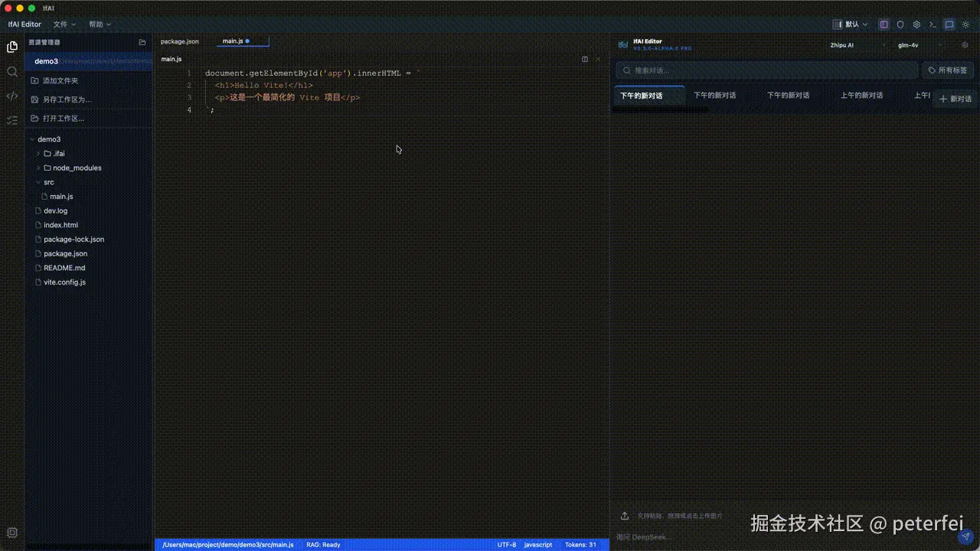Select the 上午的新对话 chat tab
The image size is (980, 551).
(861, 95)
